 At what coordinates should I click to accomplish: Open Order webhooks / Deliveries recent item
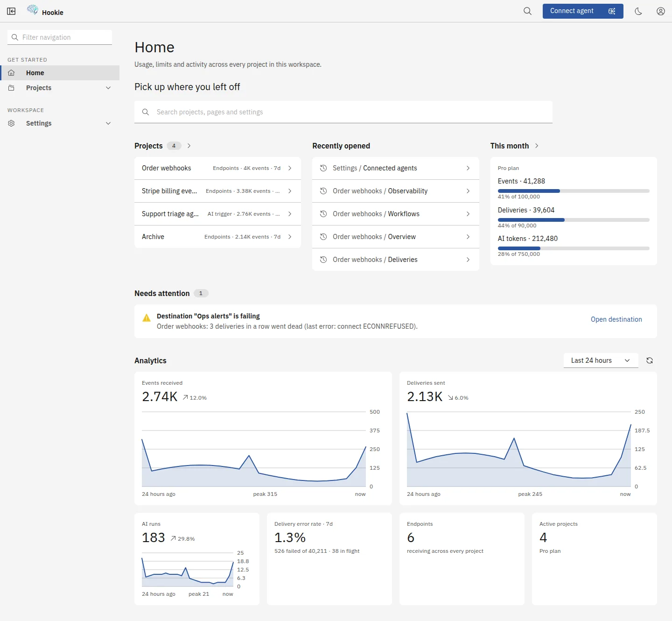pyautogui.click(x=396, y=260)
